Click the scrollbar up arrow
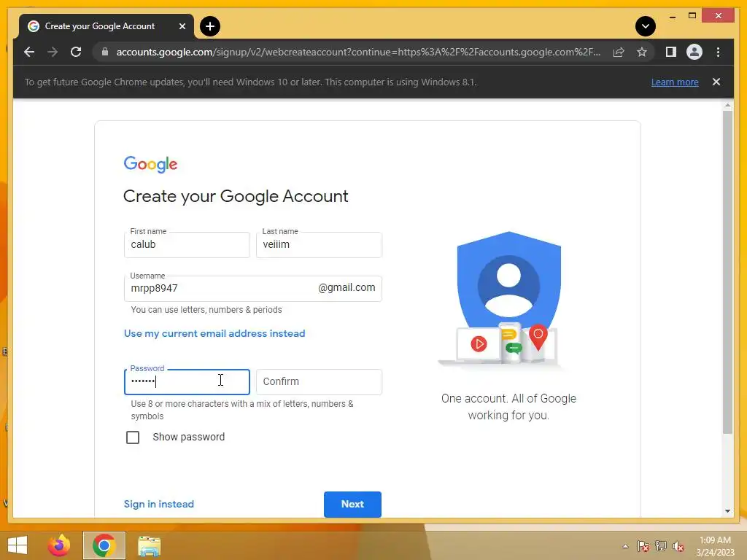The width and height of the screenshot is (747, 560). [727, 105]
